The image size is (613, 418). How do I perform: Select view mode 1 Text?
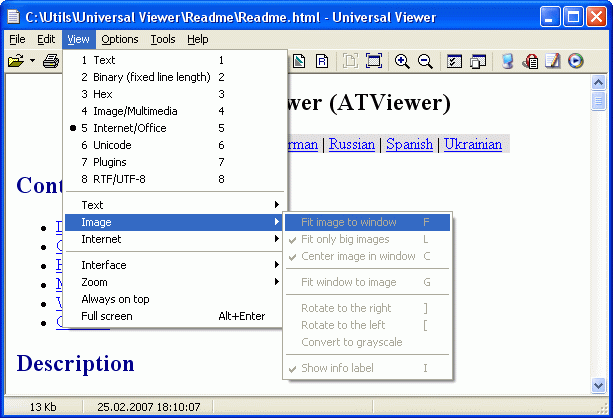[175, 60]
